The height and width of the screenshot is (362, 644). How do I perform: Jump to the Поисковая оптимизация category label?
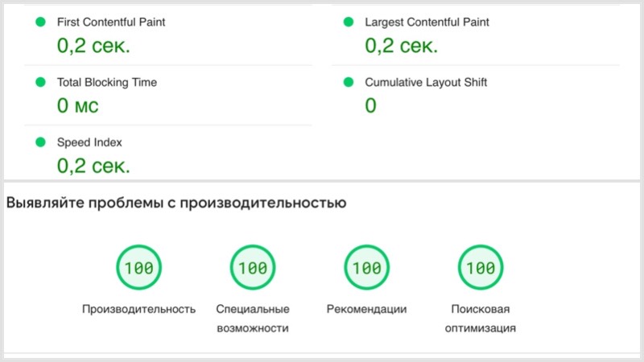click(481, 319)
